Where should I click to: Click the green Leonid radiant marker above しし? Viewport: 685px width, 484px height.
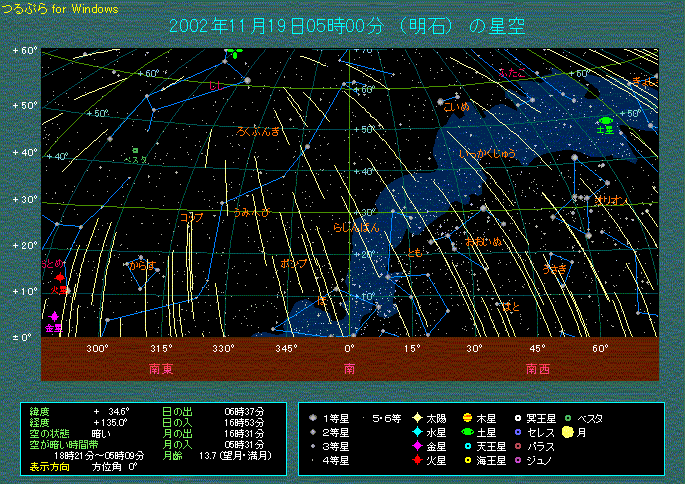pos(234,52)
